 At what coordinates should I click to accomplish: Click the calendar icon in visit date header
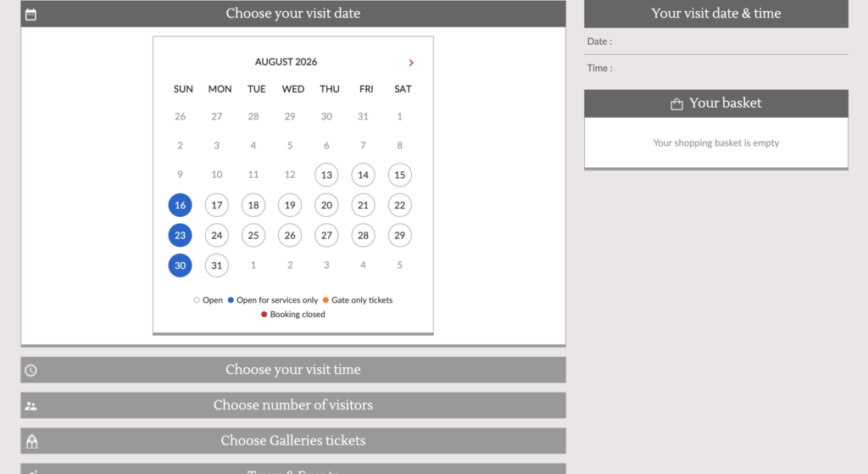coord(31,14)
